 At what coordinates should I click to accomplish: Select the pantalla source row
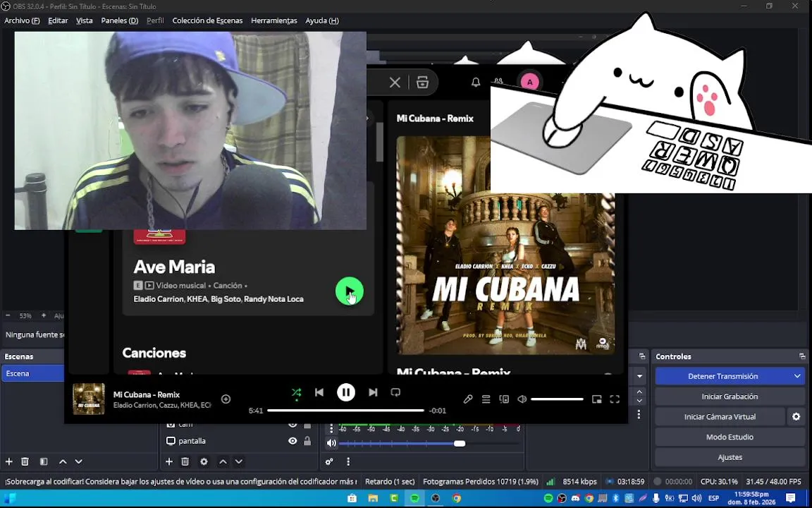(x=239, y=440)
